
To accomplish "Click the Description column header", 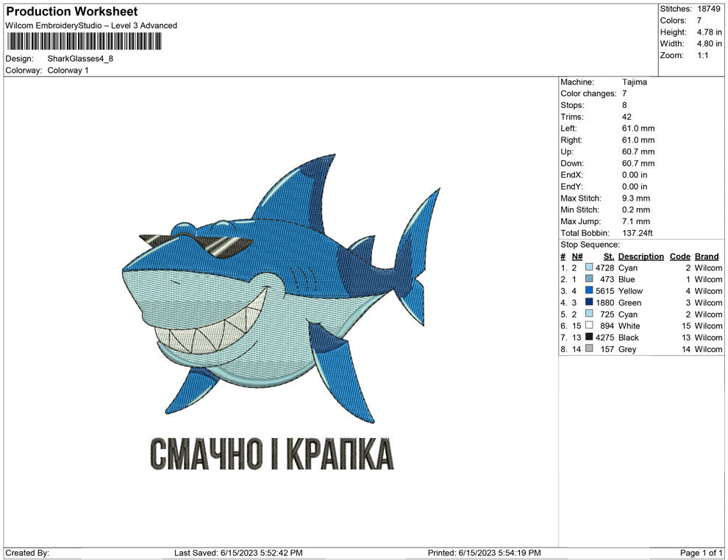I will (x=640, y=256).
